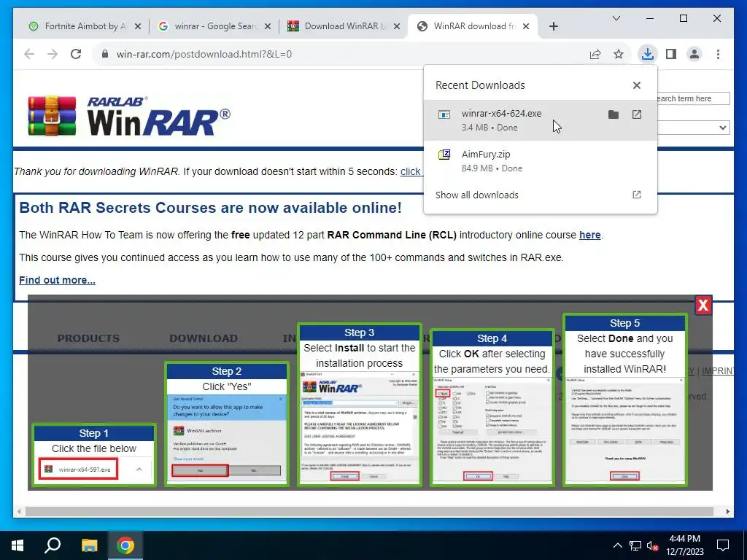Bookmark this page with the star icon

tap(619, 54)
